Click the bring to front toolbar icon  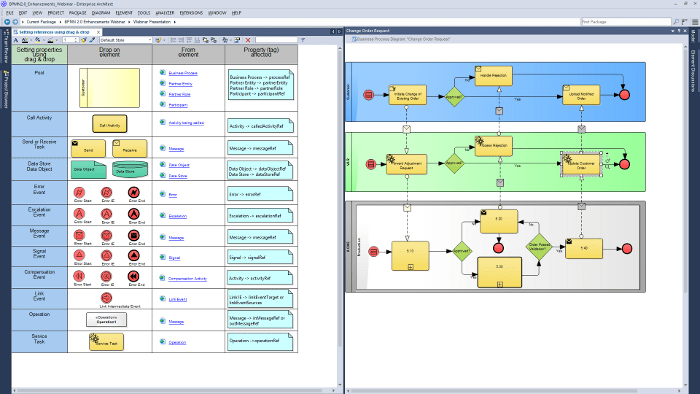205,40
